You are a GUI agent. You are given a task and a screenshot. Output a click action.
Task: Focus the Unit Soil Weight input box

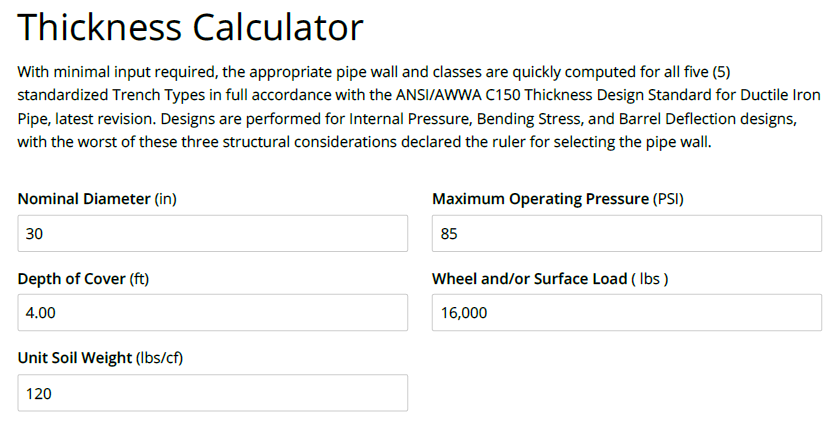[x=212, y=393]
